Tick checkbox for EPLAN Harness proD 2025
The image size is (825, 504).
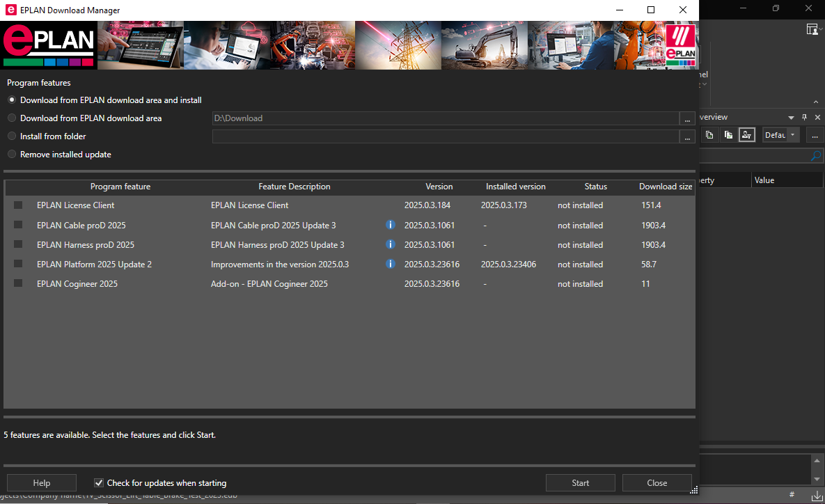(x=18, y=244)
